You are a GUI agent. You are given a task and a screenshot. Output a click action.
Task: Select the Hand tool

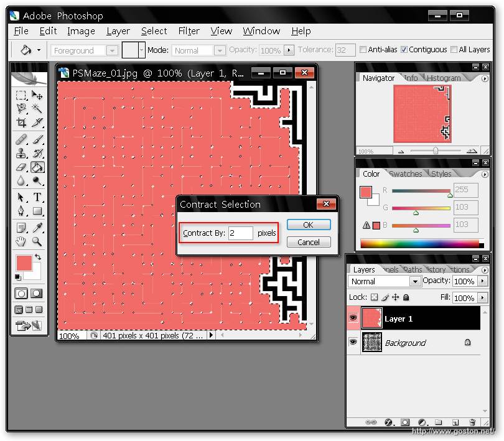coord(21,241)
